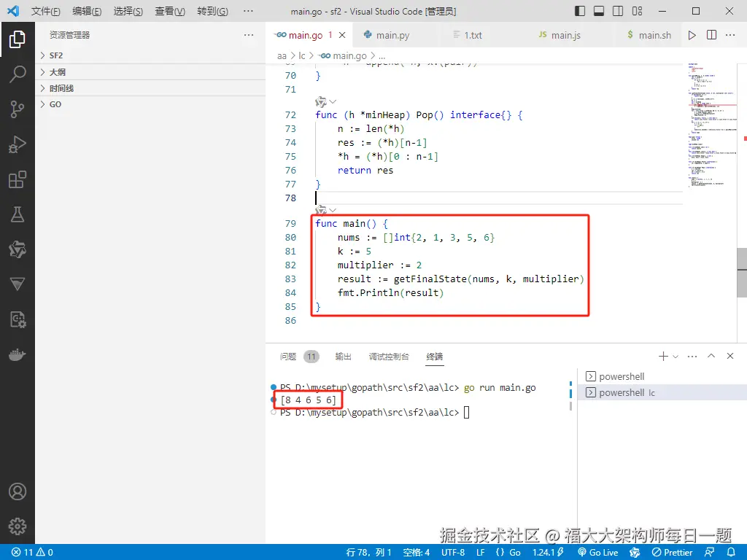Viewport: 747px width, 560px height.
Task: Open the 编辑(E) menu
Action: 88,11
